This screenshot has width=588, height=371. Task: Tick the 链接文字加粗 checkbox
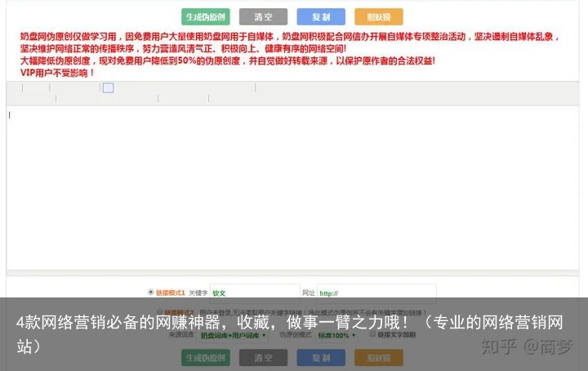pyautogui.click(x=372, y=333)
